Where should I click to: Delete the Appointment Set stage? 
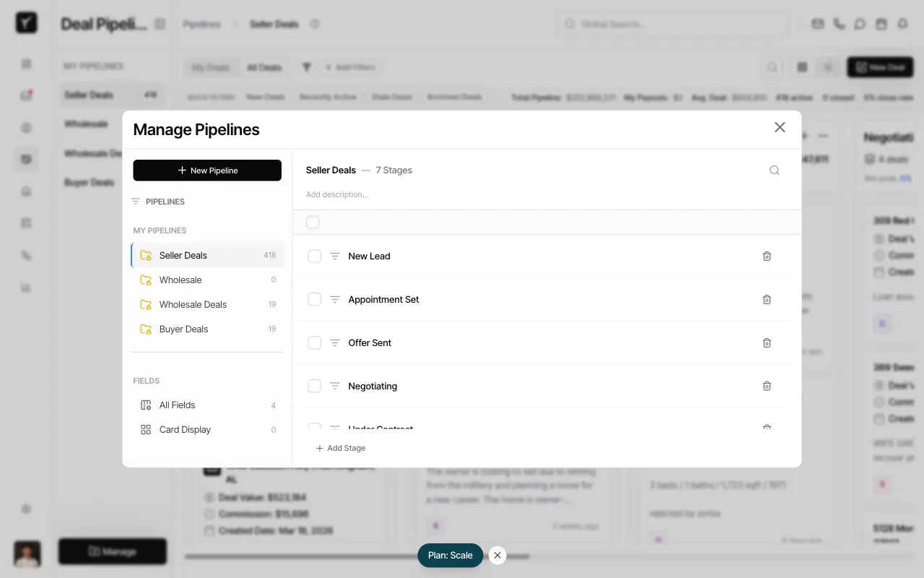[x=767, y=299]
